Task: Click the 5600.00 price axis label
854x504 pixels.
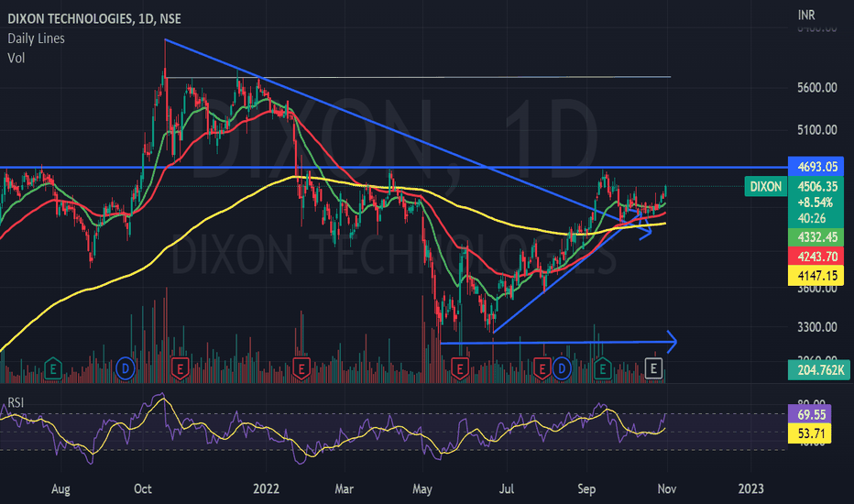Action: coord(817,88)
